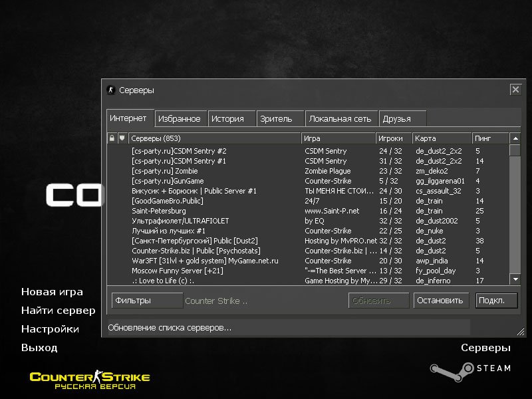Select server [cs-party.ru]GunGame
Image resolution: width=532 pixels, height=399 pixels.
tap(308, 181)
